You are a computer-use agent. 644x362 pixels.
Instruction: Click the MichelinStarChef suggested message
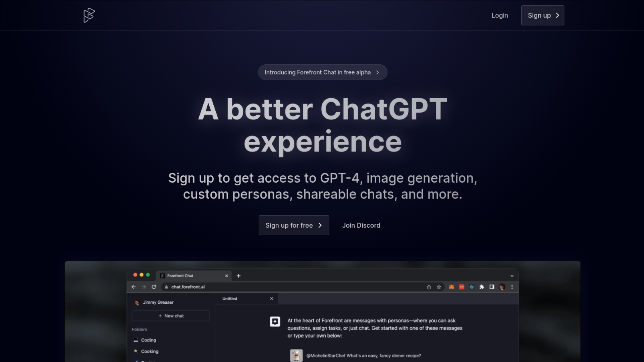(x=363, y=356)
